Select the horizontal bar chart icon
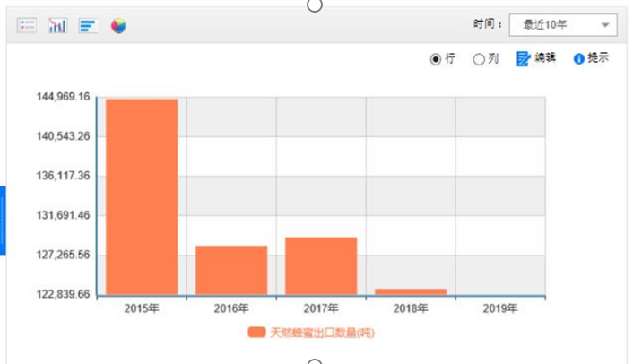 tap(88, 26)
